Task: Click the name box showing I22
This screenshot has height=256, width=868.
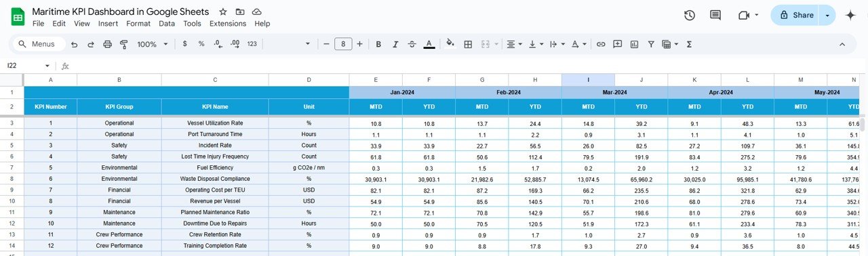Action: pos(28,66)
